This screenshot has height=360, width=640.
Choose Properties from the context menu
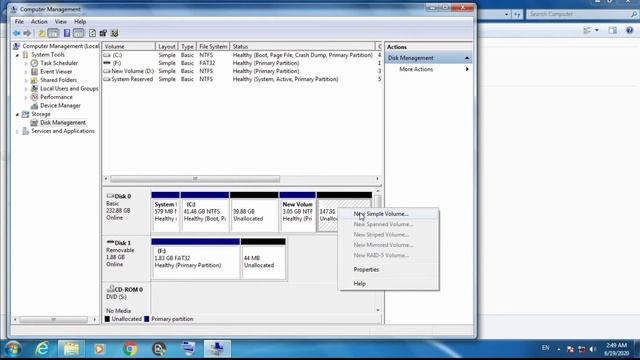[389, 270]
